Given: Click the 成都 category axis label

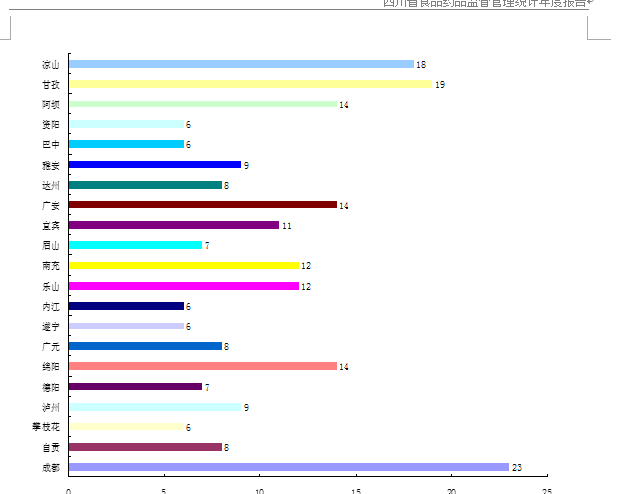Looking at the screenshot, I should (x=50, y=467).
